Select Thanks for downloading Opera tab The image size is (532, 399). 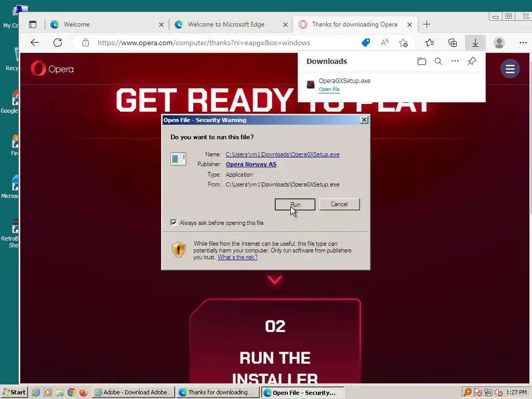354,24
